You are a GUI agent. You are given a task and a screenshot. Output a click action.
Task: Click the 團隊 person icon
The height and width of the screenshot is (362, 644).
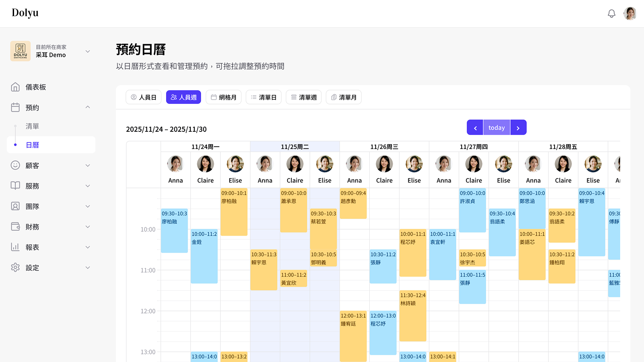[15, 206]
